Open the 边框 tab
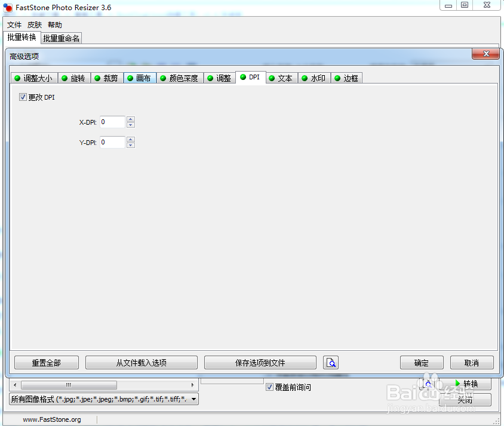This screenshot has width=504, height=426. click(347, 78)
